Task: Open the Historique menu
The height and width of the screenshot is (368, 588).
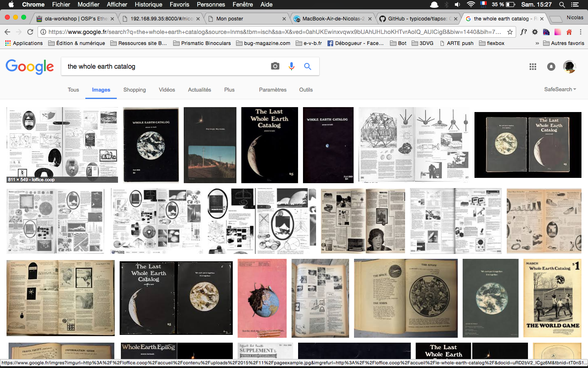Action: tap(148, 4)
